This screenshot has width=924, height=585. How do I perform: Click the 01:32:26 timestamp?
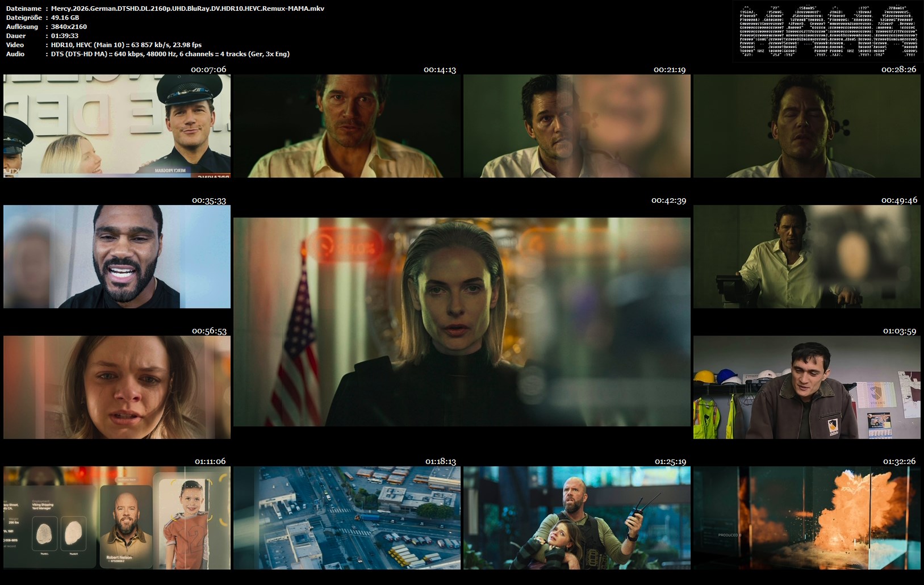click(x=900, y=461)
